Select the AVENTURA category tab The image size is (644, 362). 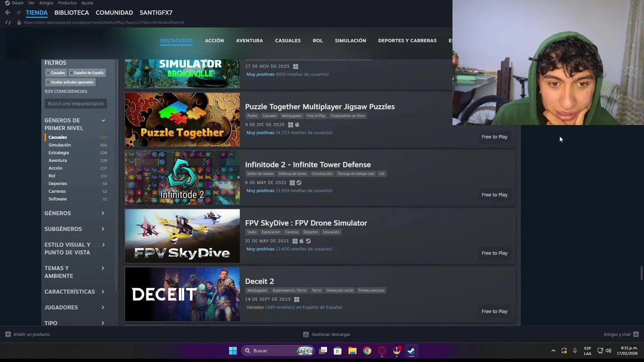[x=250, y=41]
